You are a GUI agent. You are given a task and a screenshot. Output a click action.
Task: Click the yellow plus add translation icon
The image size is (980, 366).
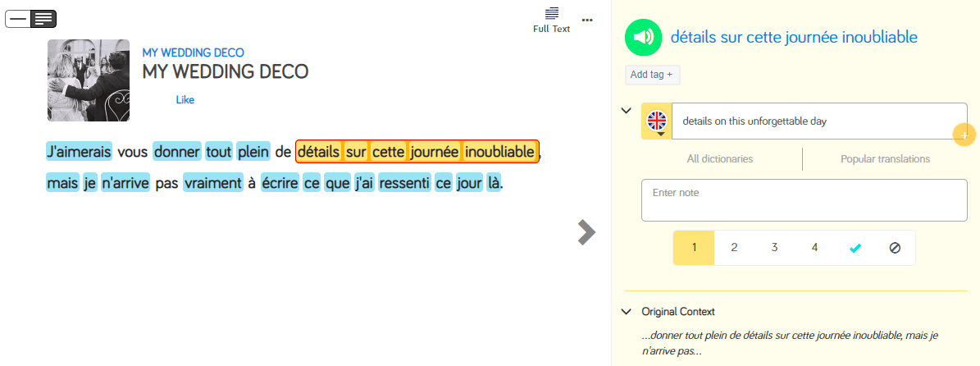[964, 135]
